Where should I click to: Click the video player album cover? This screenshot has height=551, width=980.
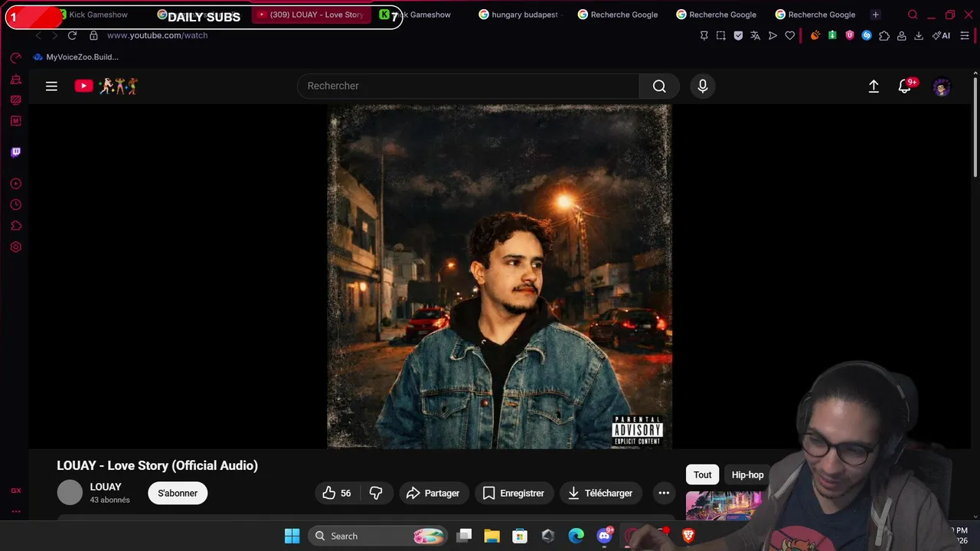click(x=500, y=276)
